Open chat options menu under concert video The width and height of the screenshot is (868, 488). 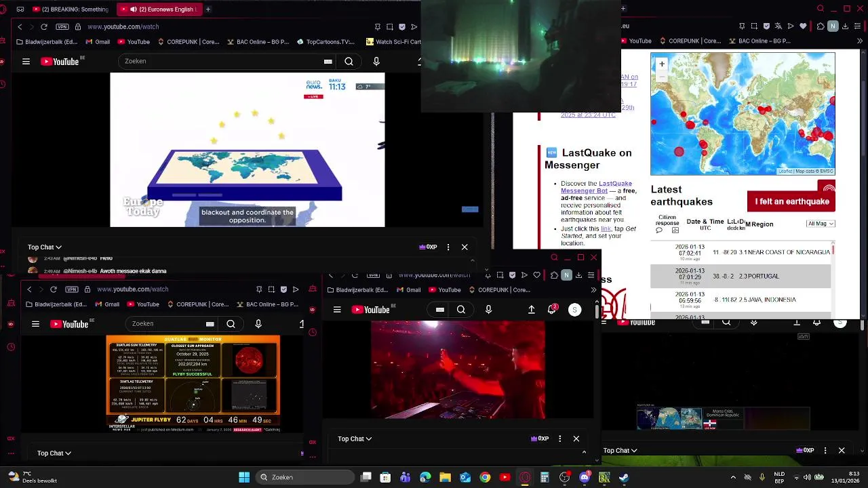(559, 439)
